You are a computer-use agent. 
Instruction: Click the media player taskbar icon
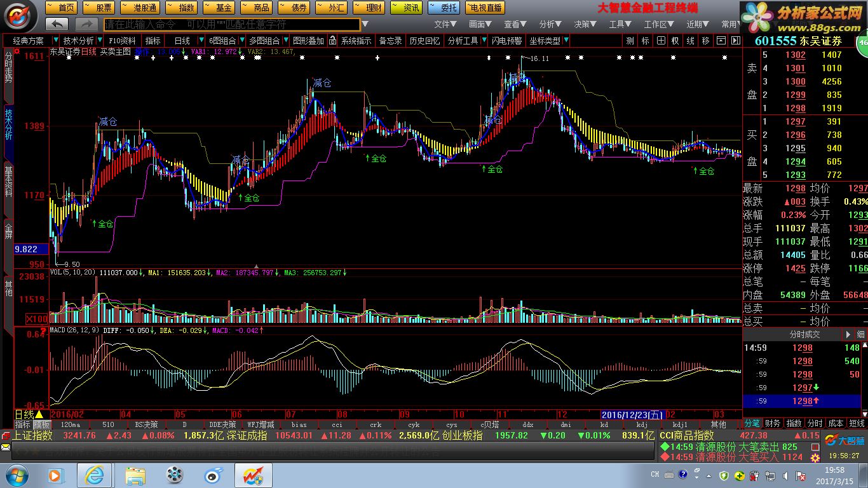pos(55,475)
